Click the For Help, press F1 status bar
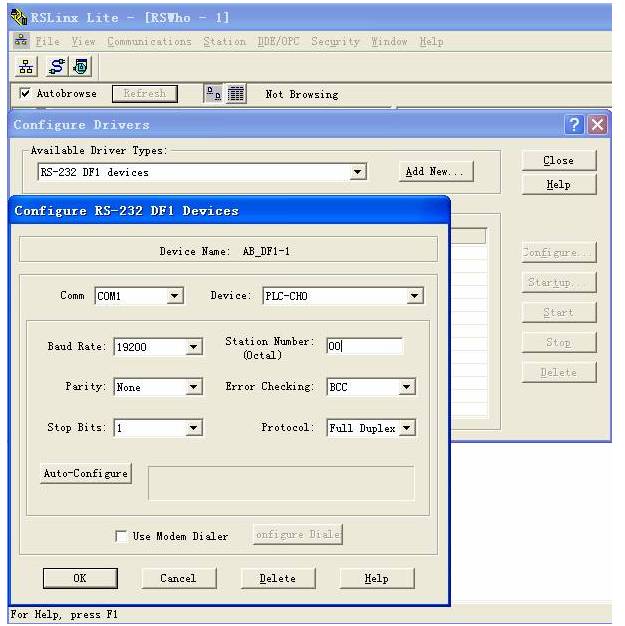Viewport: 625px width, 626px height. 64,614
